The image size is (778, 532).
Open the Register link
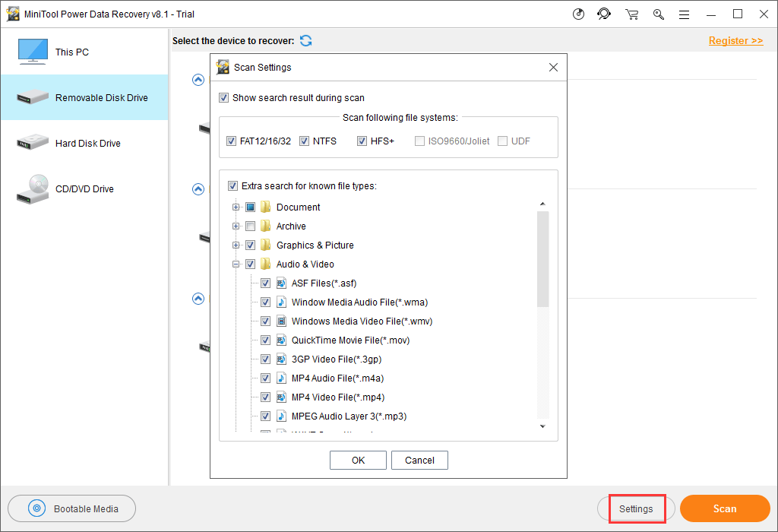click(735, 41)
